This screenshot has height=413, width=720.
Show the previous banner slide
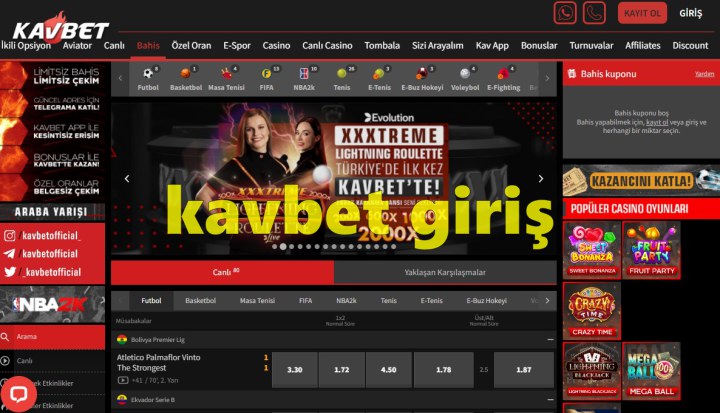(127, 178)
